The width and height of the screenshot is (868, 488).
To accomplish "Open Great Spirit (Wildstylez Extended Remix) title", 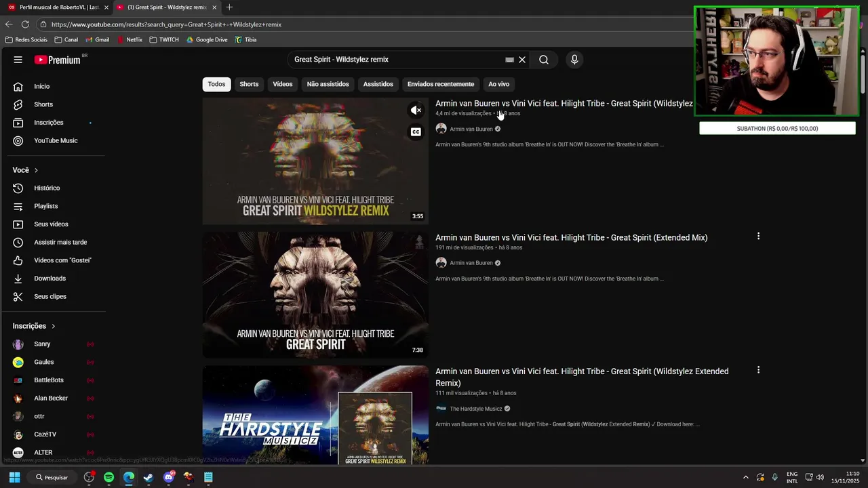I will tap(582, 377).
